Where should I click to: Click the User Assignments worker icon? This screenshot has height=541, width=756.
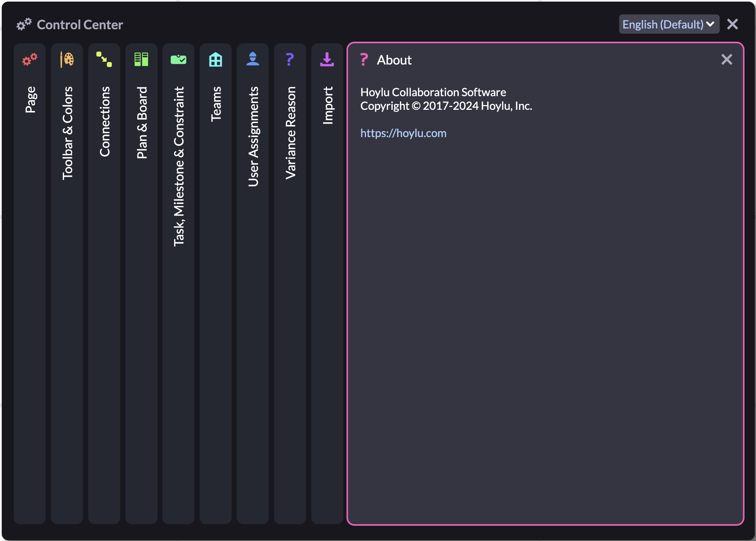coord(253,59)
